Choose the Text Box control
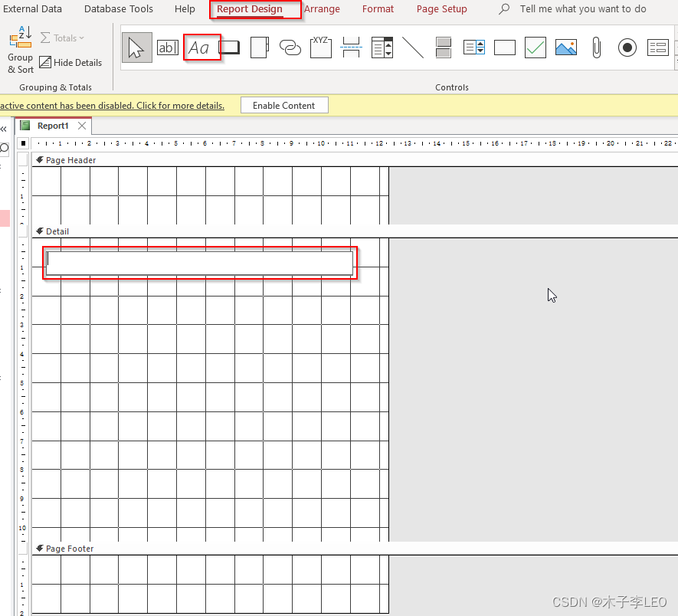Screen dimensions: 678x616 167,48
